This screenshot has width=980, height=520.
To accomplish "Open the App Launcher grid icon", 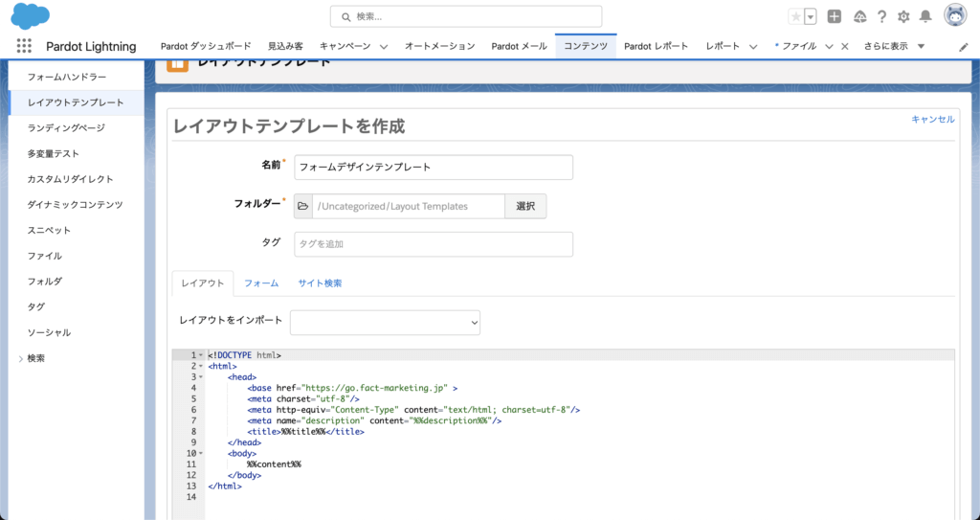I will (24, 46).
